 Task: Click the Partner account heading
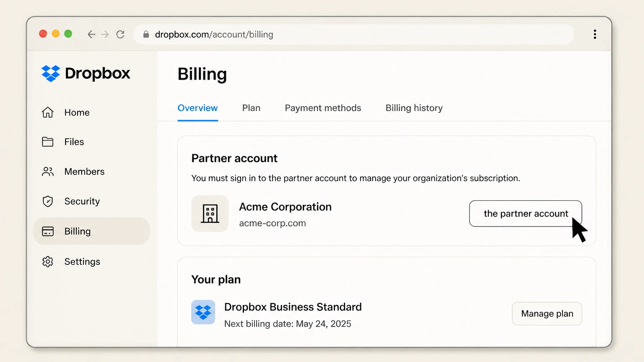(x=234, y=158)
